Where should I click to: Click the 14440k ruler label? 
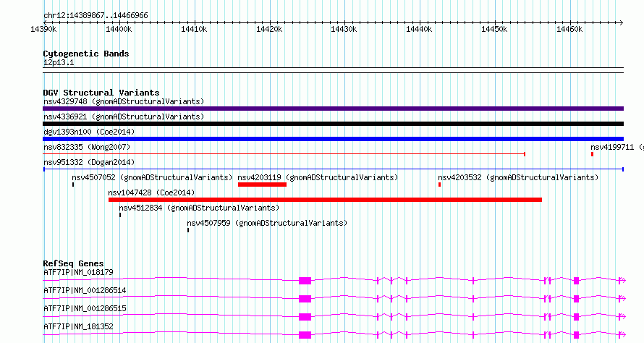tap(419, 29)
